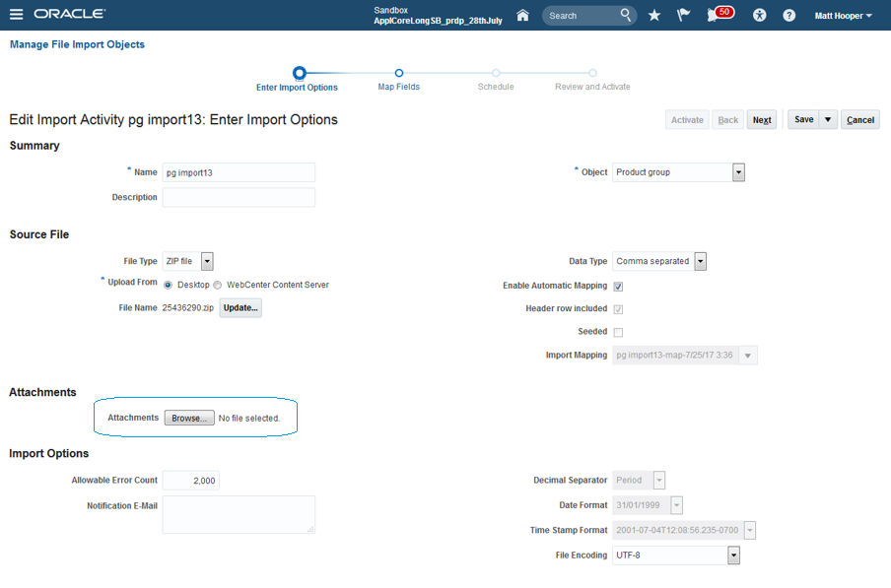Open Matt Hooper user menu

(844, 16)
